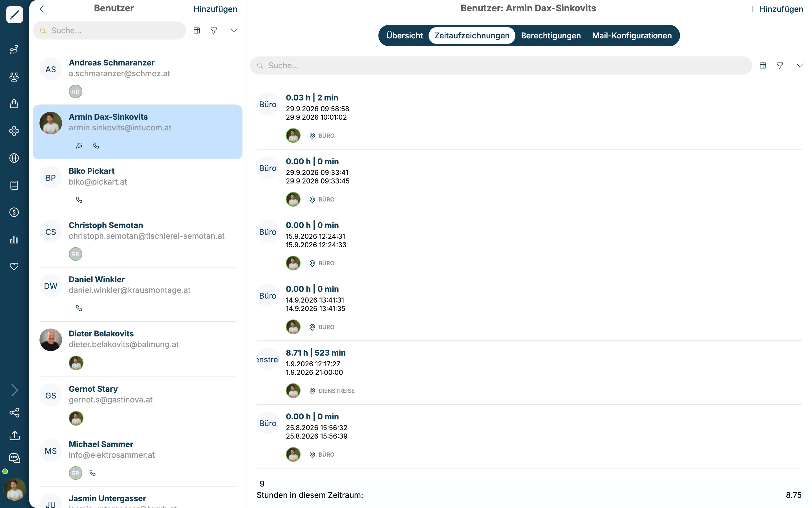Image resolution: width=812 pixels, height=508 pixels.
Task: Open the heart favorites sidebar icon
Action: click(x=14, y=266)
